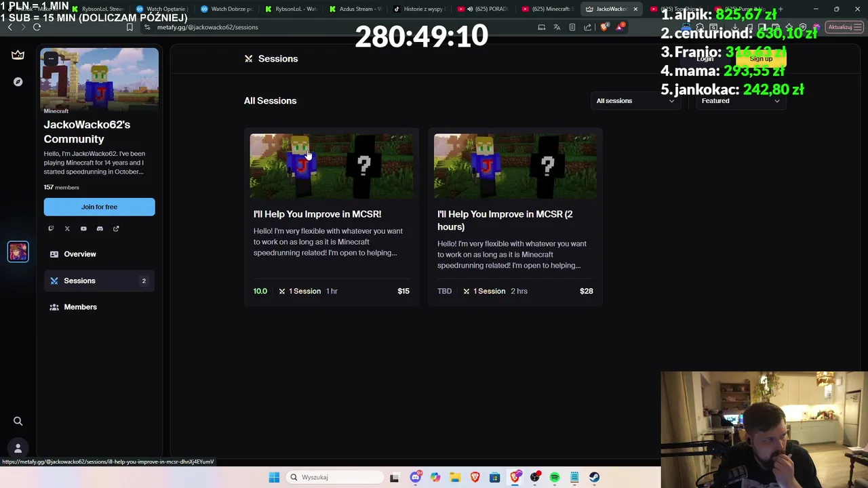Open Microsoft Store from the taskbar
The width and height of the screenshot is (868, 488).
pos(495,477)
